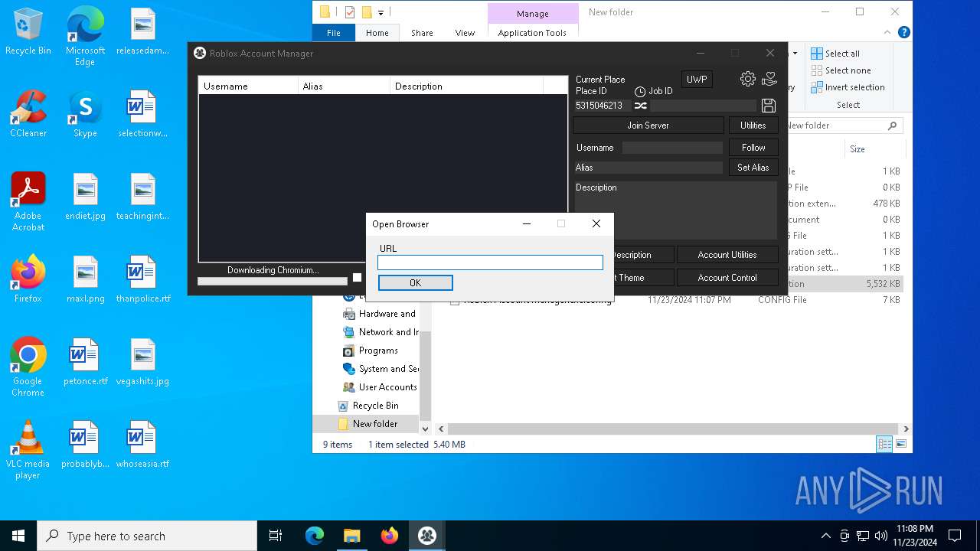Open Microsoft Edge desktop shortcut
This screenshot has height=551, width=980.
coord(85,37)
